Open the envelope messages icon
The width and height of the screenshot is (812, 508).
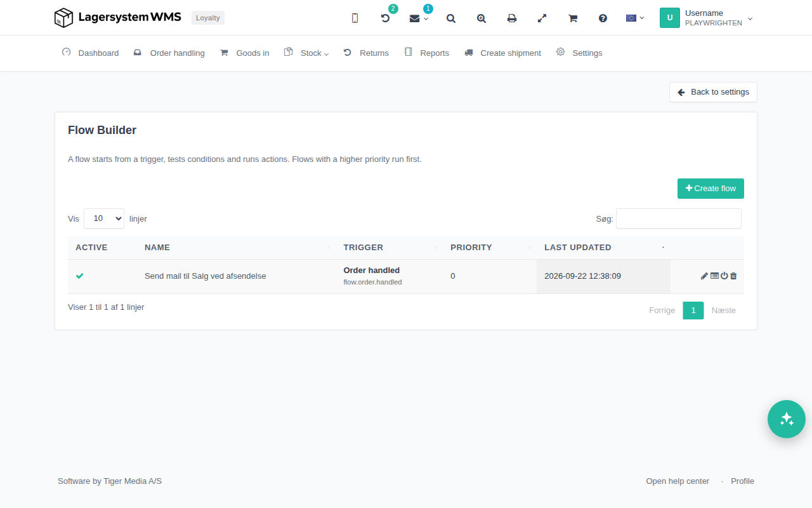(415, 18)
